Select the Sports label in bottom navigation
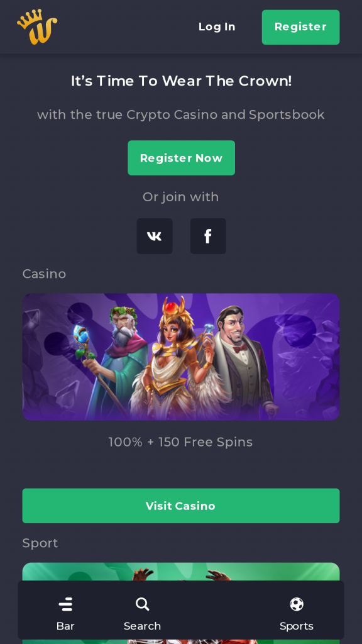The image size is (362, 644). (297, 626)
